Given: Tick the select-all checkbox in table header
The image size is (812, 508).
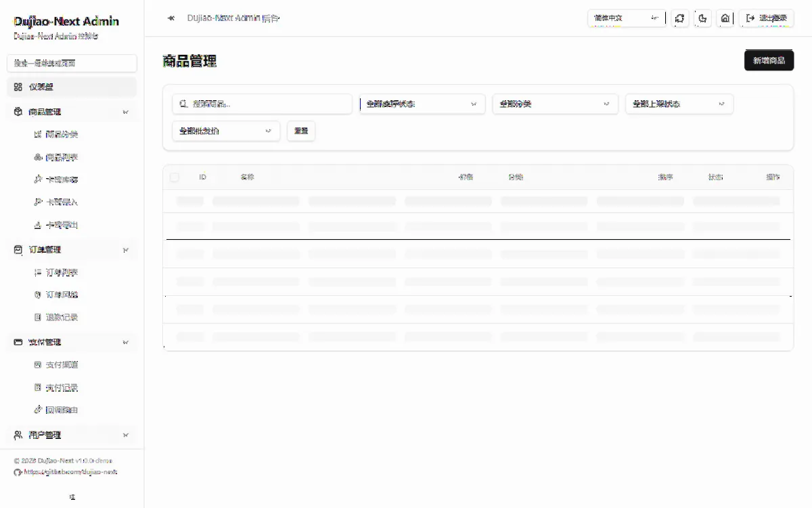Looking at the screenshot, I should [175, 177].
